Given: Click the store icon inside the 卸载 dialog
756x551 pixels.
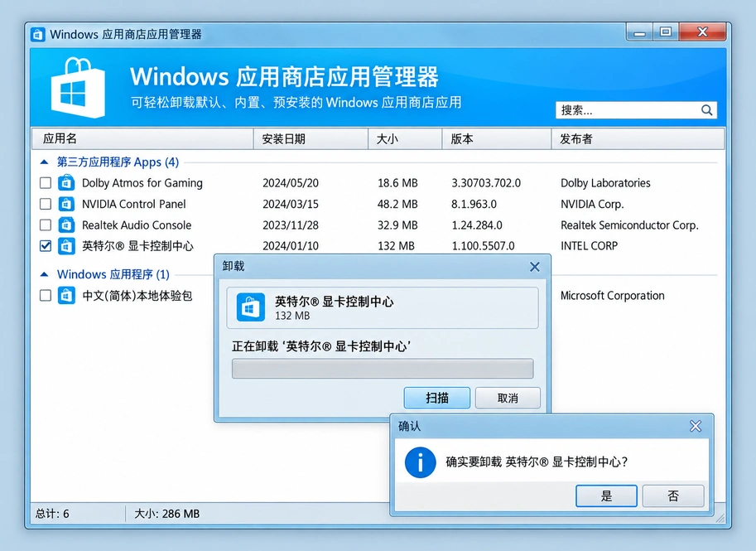Looking at the screenshot, I should tap(251, 307).
